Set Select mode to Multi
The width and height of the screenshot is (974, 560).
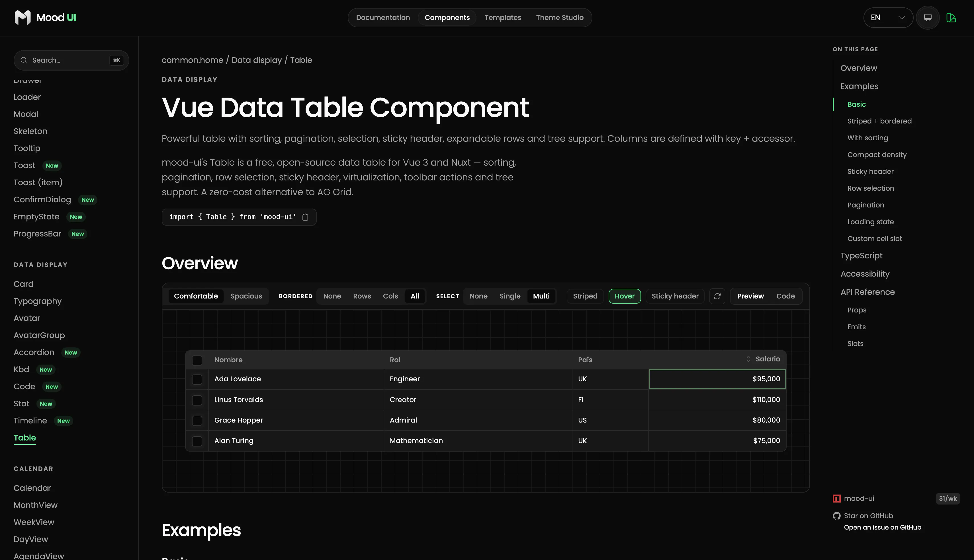click(541, 296)
